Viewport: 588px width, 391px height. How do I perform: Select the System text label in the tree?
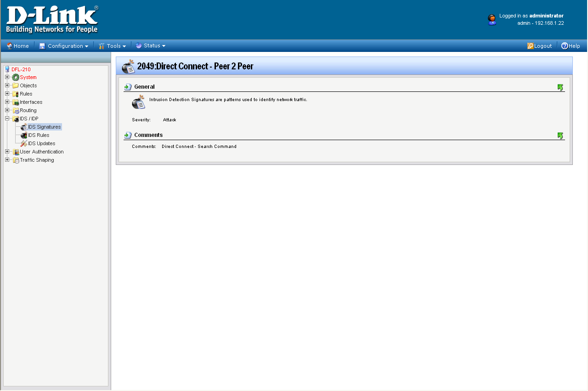point(28,77)
